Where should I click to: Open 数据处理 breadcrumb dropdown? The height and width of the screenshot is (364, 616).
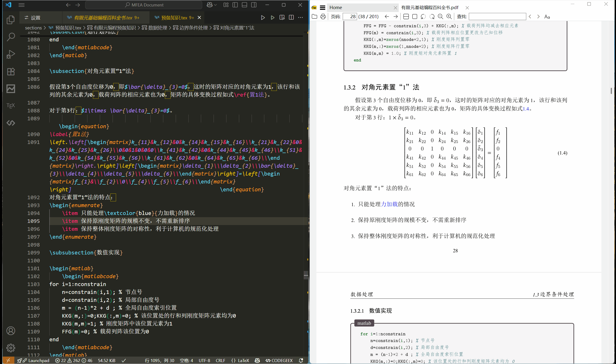[x=154, y=28]
